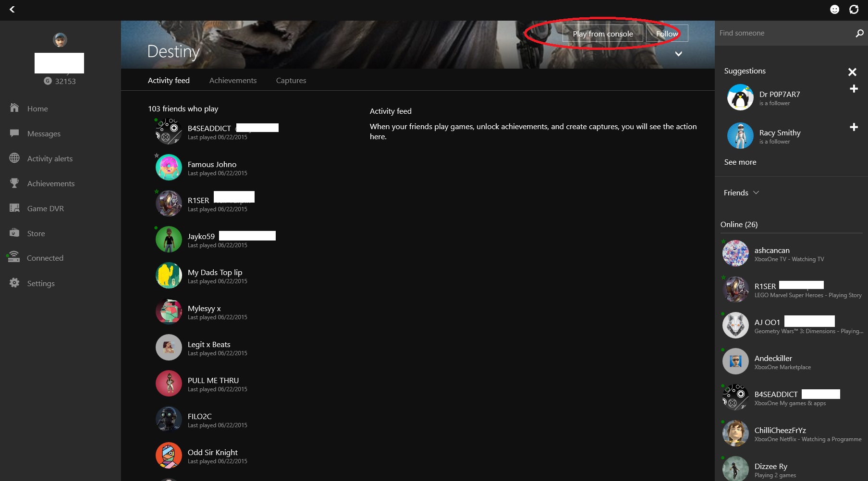Switch to the Activity feed tab
The image size is (868, 481).
(x=169, y=80)
